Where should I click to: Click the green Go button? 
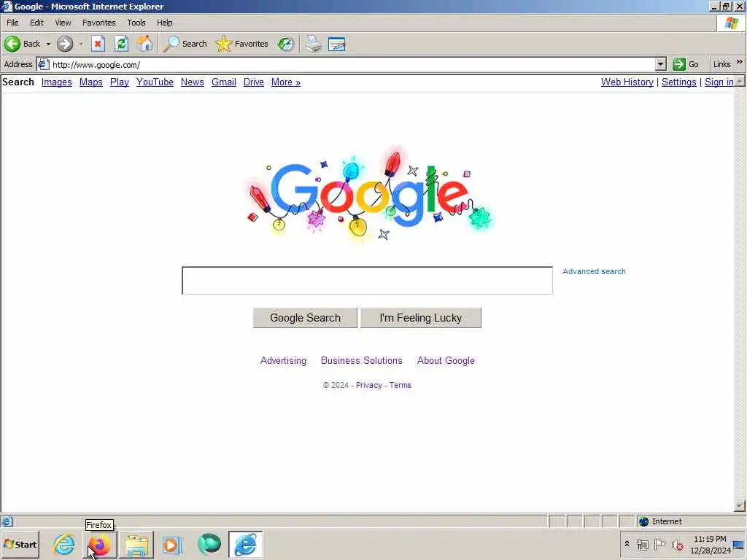(x=686, y=64)
